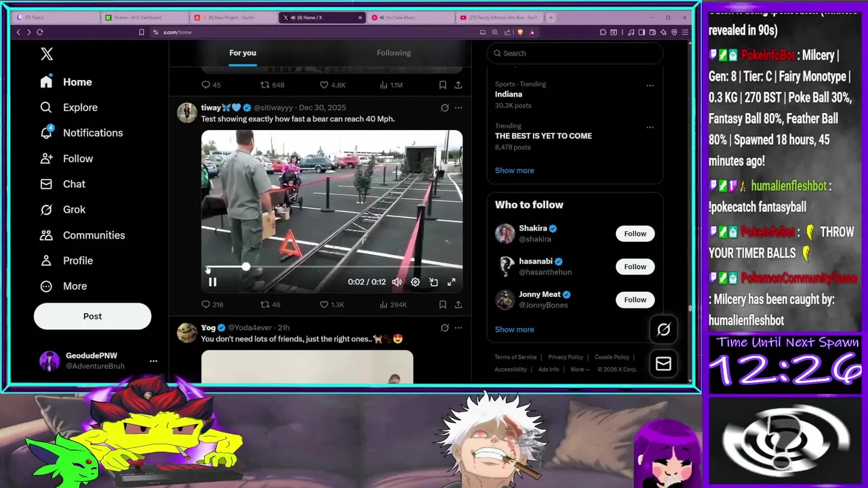Open Yog profile avatar
Viewport: 868px width, 488px height.
point(186,332)
